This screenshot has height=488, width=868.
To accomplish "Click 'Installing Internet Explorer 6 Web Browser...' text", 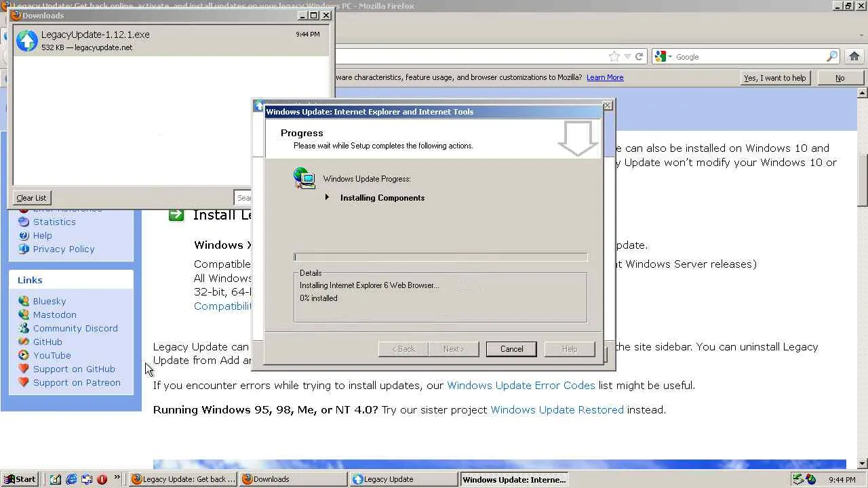I will [x=370, y=285].
